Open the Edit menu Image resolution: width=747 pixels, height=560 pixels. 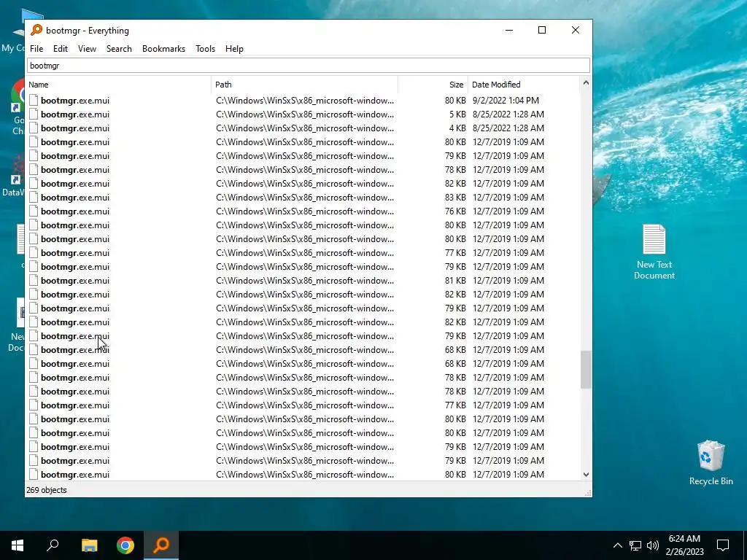[x=61, y=49]
